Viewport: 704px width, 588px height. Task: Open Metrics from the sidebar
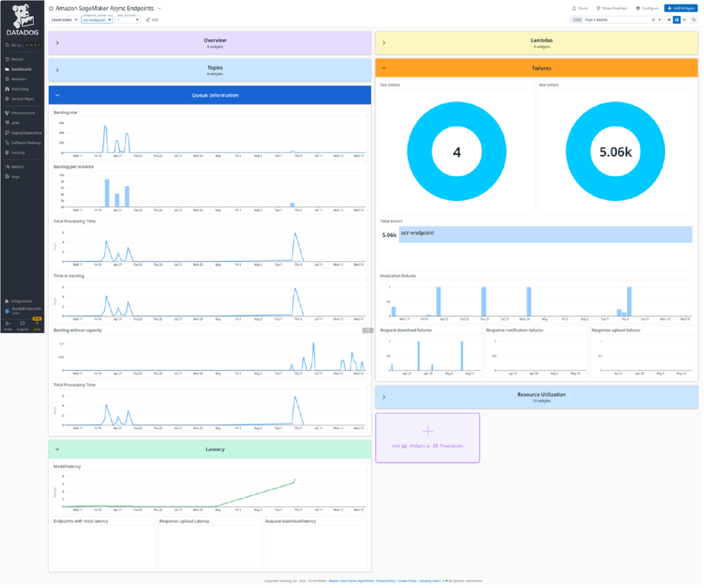coord(17,166)
